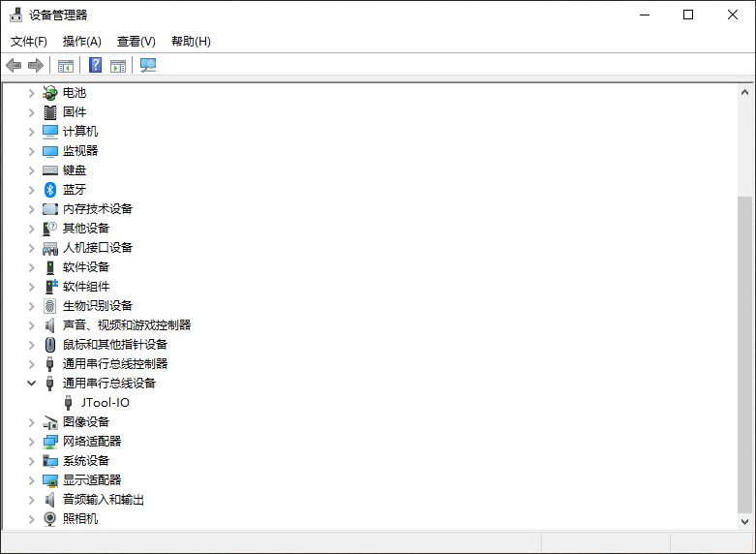
Task: Select the 内存技术设备 label
Action: point(98,209)
